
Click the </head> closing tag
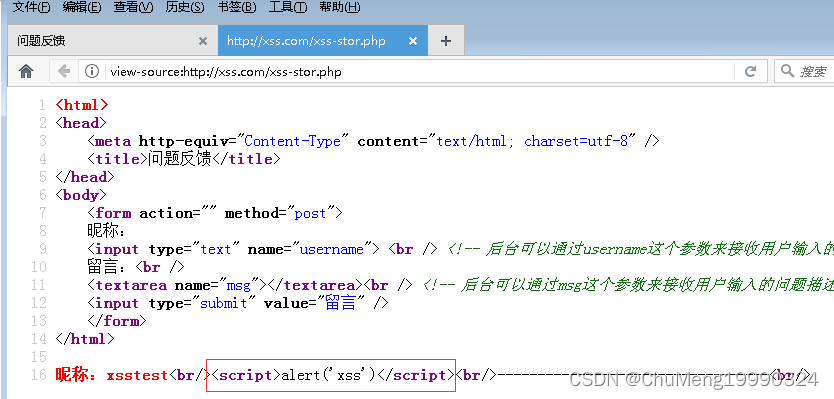(x=85, y=177)
